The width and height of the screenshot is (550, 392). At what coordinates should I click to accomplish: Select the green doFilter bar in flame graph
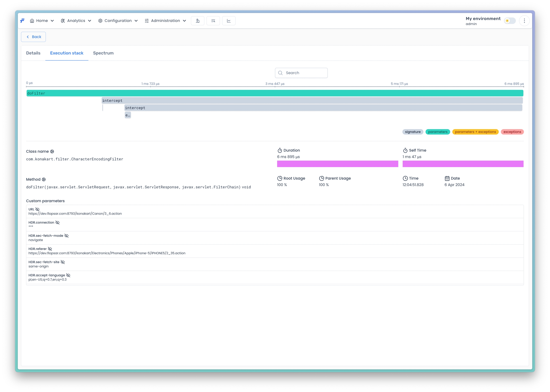pyautogui.click(x=275, y=93)
